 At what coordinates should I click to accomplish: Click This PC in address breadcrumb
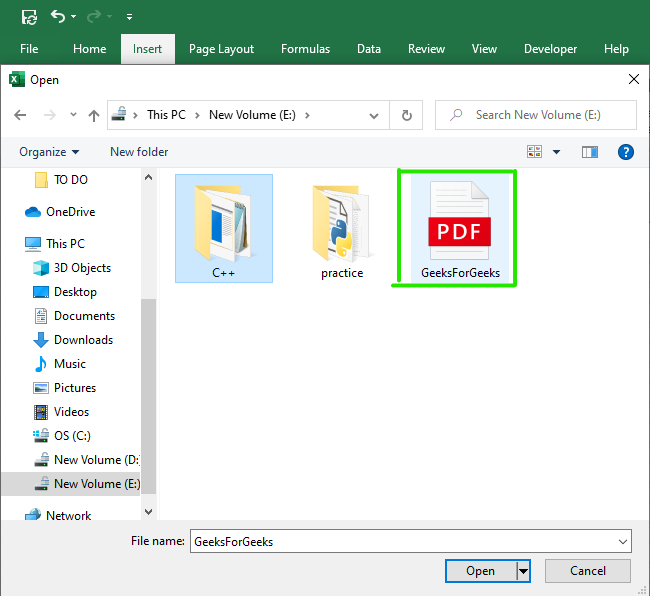point(166,115)
